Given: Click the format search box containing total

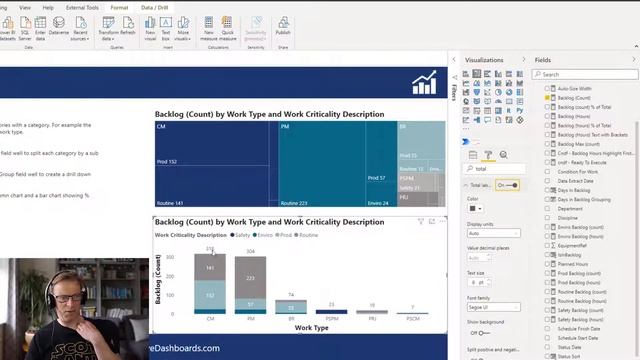Looking at the screenshot, I should point(495,169).
